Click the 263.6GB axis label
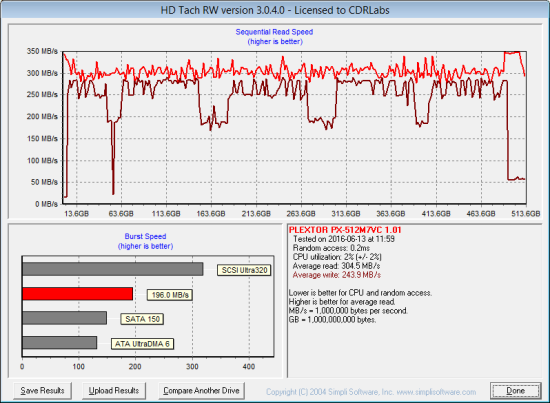Viewport: 550px width, 403px height. coord(301,214)
